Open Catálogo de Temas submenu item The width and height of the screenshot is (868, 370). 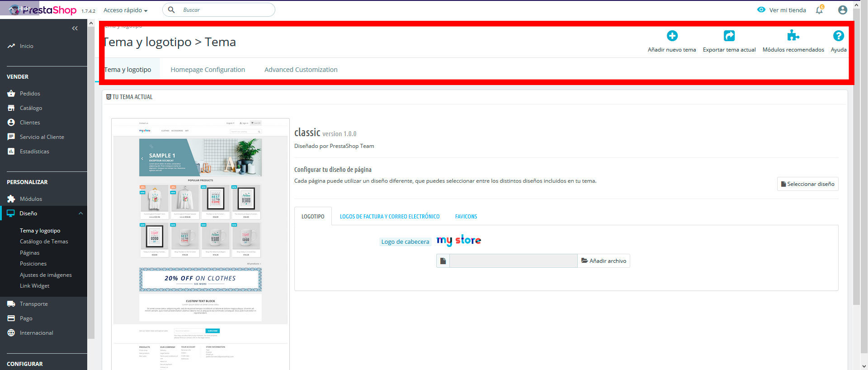[x=44, y=242]
